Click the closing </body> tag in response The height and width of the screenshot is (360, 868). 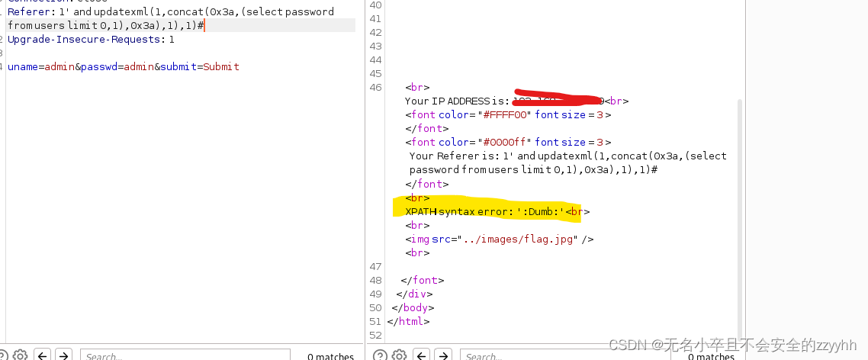pyautogui.click(x=413, y=307)
